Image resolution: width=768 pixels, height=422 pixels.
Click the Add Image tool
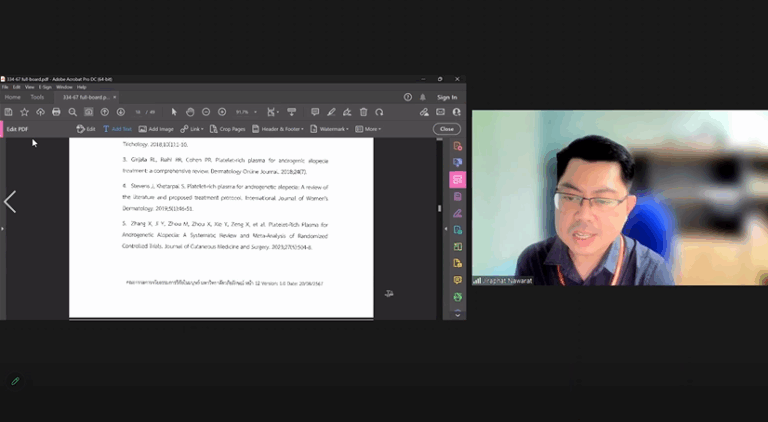pos(156,129)
